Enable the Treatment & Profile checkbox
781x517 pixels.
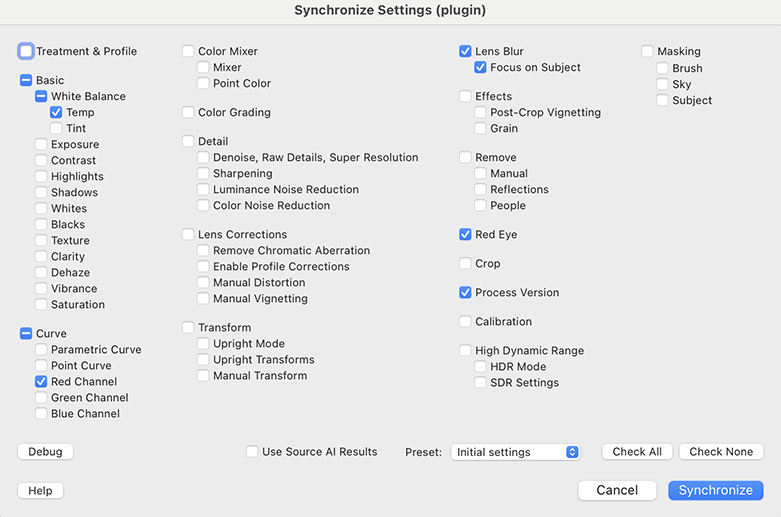pos(26,51)
